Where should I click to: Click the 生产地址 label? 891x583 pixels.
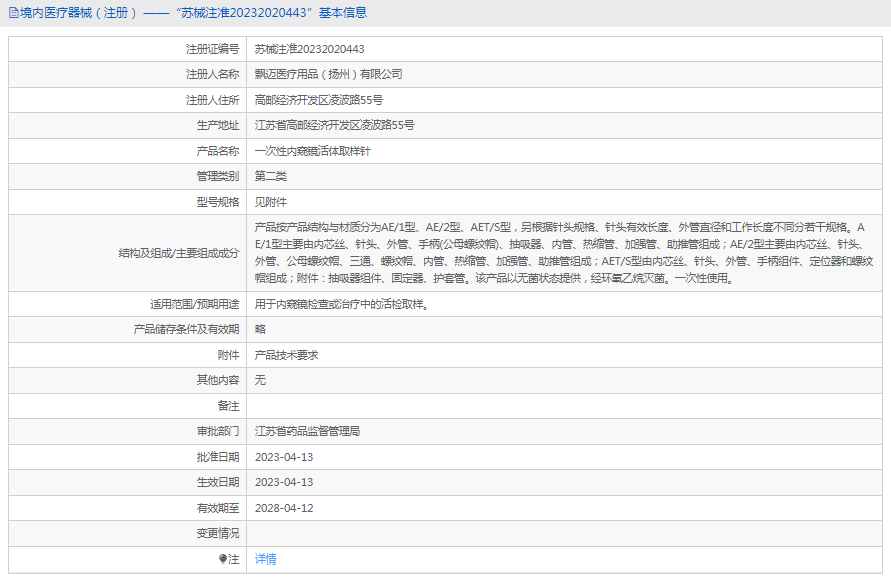218,125
